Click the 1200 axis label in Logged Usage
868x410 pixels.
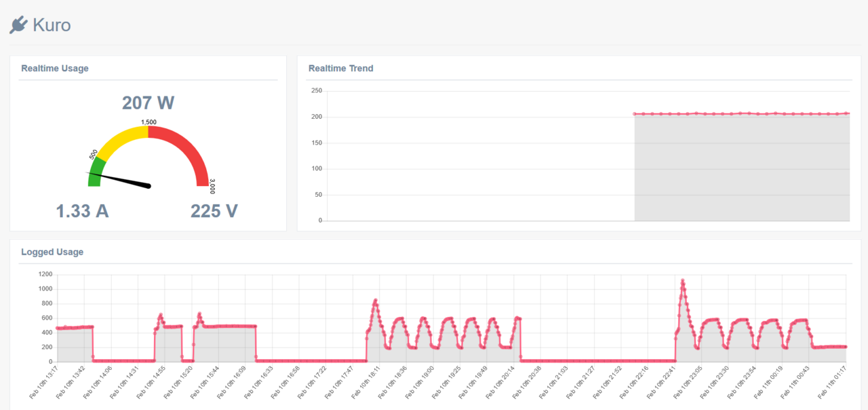pos(45,274)
